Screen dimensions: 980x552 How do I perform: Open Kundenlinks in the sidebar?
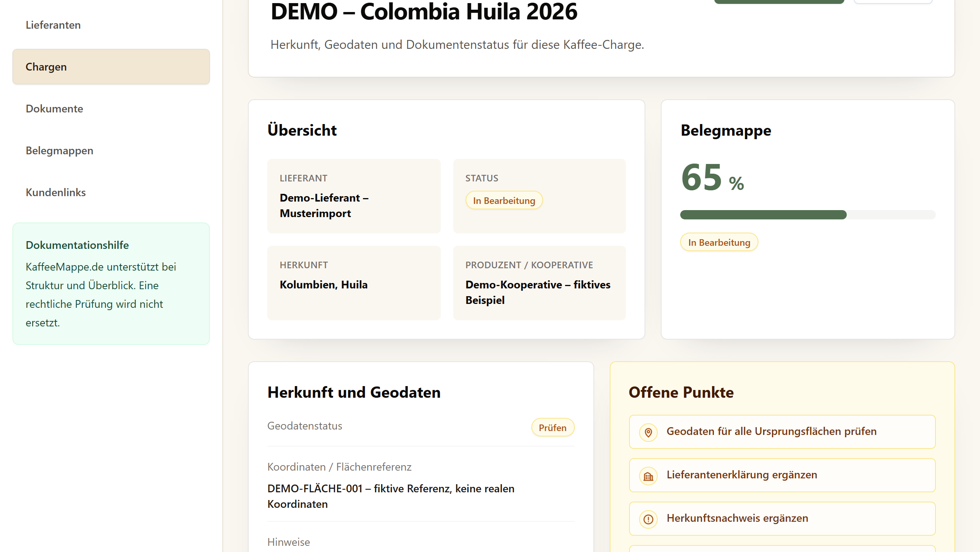111,192
